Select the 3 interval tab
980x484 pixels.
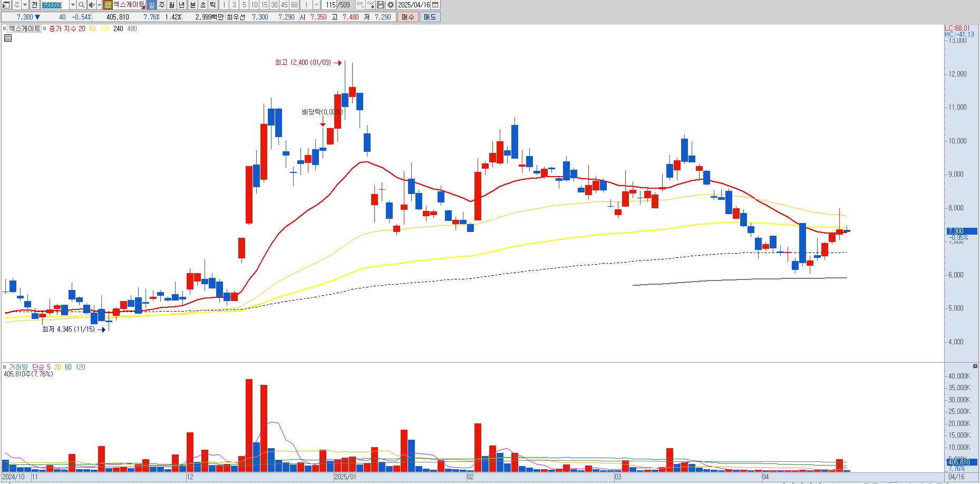click(x=234, y=5)
